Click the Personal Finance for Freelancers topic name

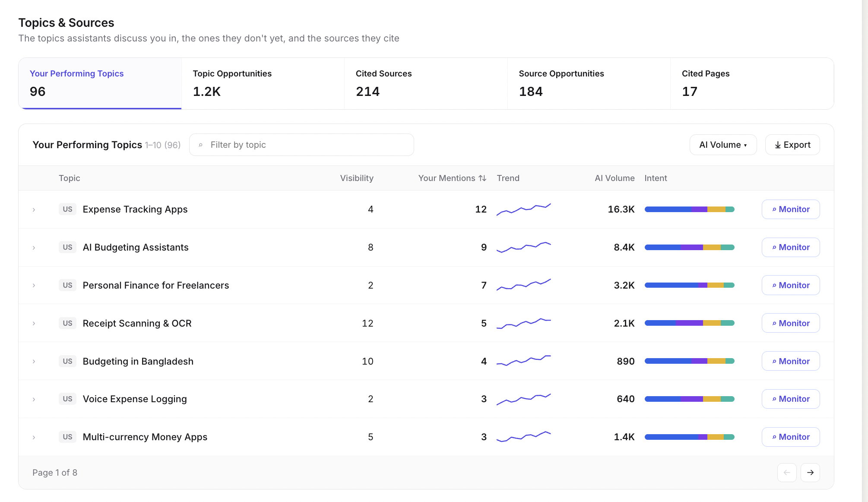pos(156,285)
